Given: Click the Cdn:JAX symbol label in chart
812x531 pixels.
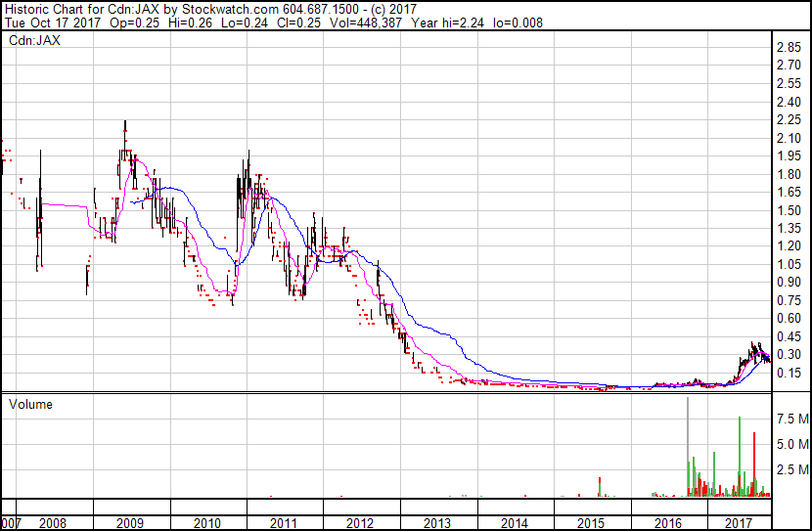Looking at the screenshot, I should (34, 41).
